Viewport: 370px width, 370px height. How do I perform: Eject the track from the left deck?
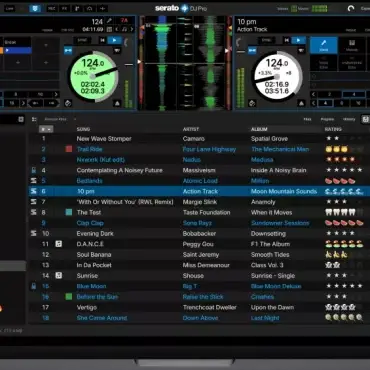click(x=117, y=104)
